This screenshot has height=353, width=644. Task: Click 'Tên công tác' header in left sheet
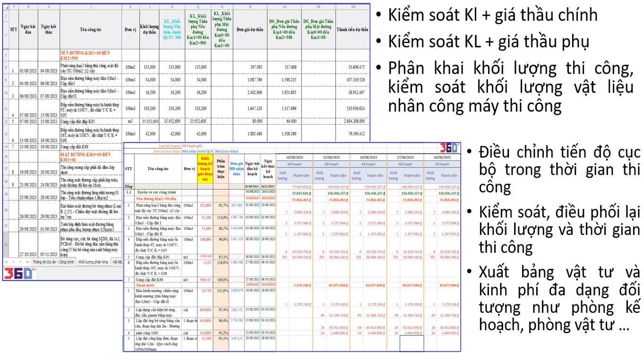point(90,29)
